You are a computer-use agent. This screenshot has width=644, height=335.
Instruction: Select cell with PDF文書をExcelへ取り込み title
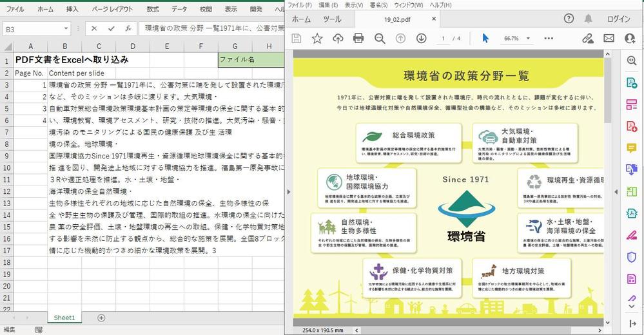72,60
